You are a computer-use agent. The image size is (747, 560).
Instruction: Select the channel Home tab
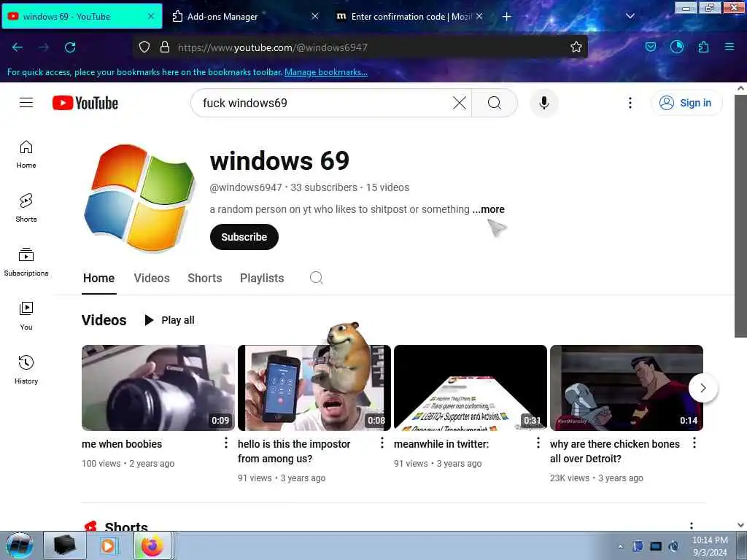pyautogui.click(x=98, y=278)
